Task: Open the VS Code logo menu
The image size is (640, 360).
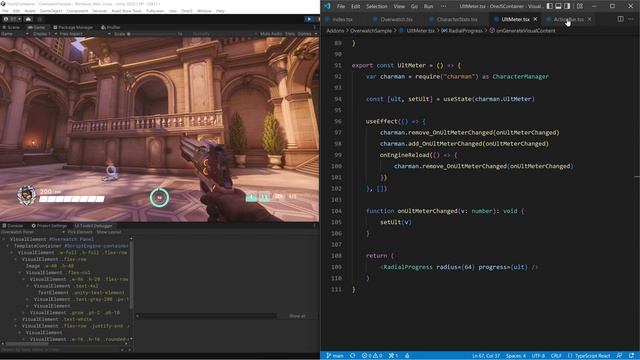Action: [327, 6]
